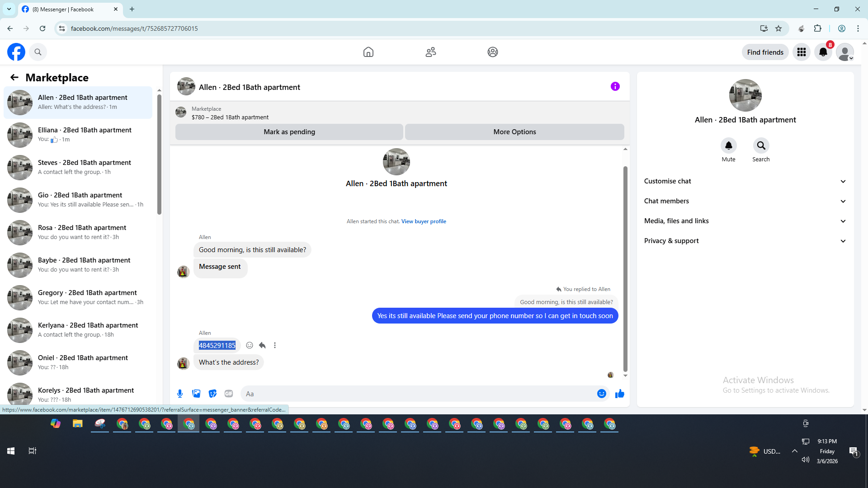The height and width of the screenshot is (488, 868).
Task: Reply to the phone number message
Action: (262, 345)
